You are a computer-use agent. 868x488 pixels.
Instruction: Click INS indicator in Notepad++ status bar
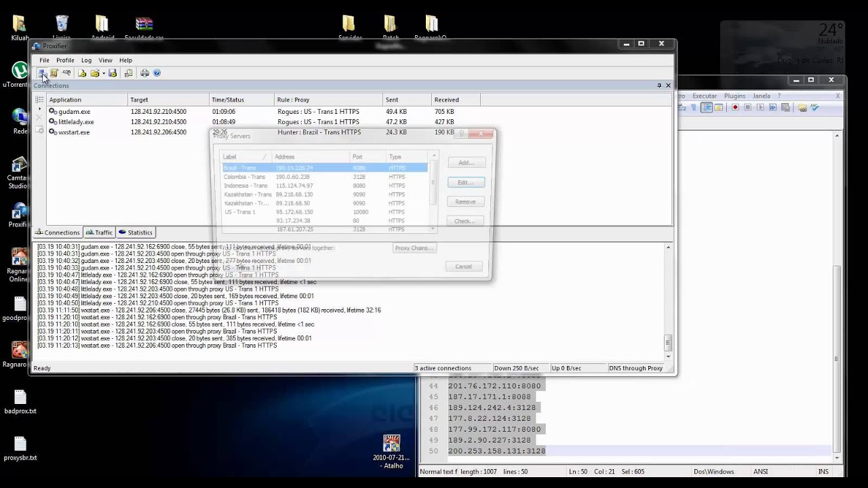[823, 471]
